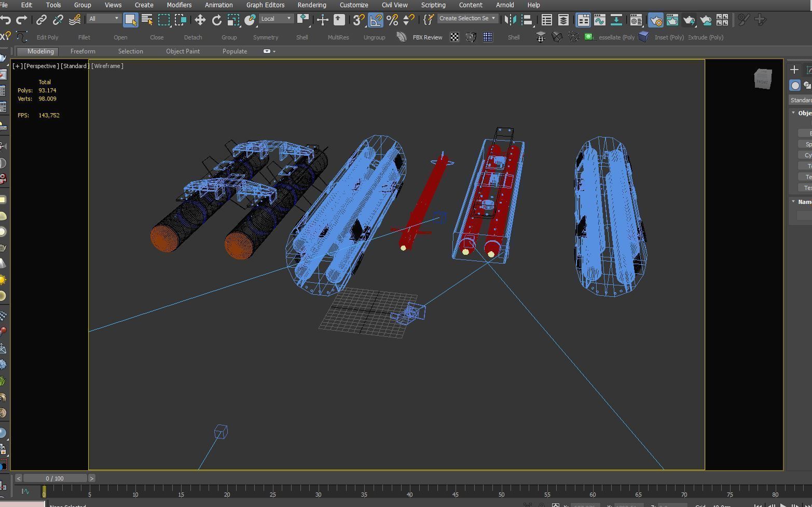This screenshot has width=812, height=507.
Task: Open the Modifiers menu
Action: click(179, 5)
